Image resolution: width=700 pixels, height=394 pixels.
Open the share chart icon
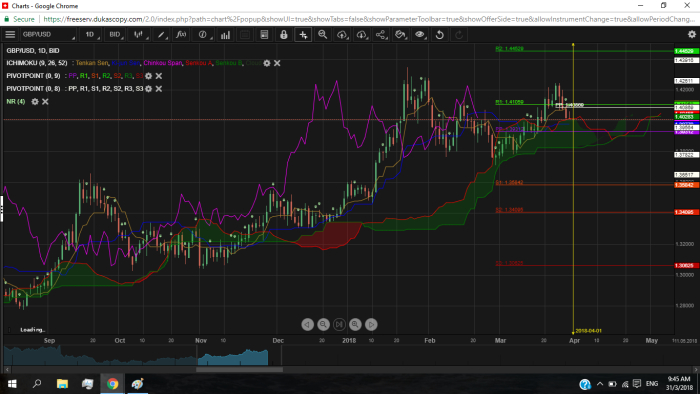tap(381, 34)
